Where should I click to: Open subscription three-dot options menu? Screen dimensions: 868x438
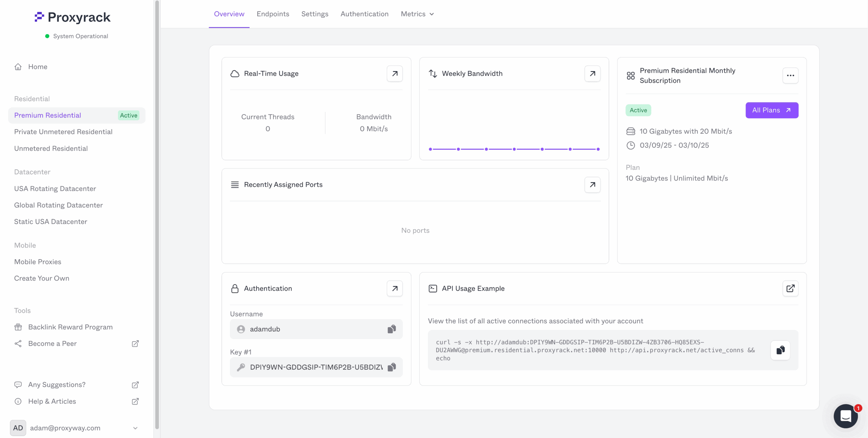[790, 75]
